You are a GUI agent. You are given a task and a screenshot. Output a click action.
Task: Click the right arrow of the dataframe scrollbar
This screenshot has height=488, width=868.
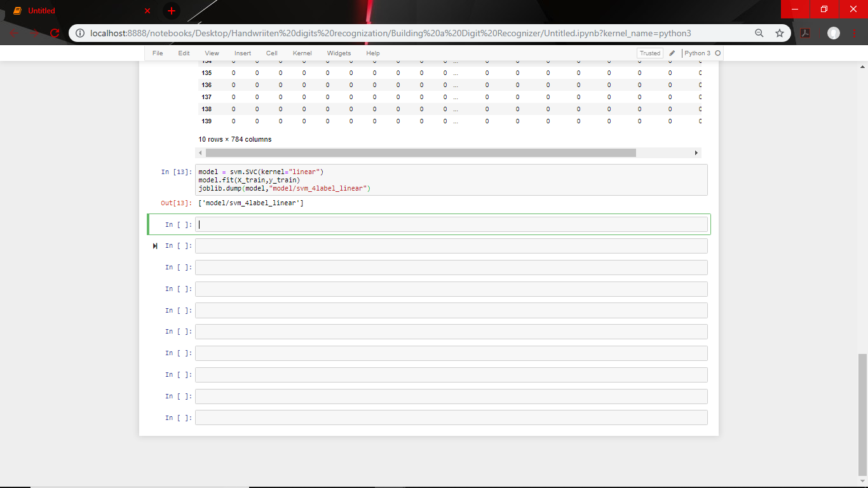[x=696, y=152]
